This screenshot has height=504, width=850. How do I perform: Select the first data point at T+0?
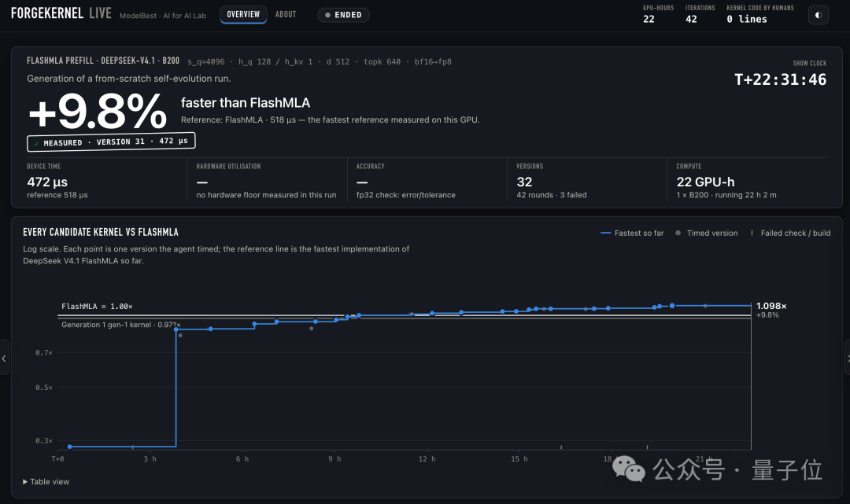(x=70, y=447)
